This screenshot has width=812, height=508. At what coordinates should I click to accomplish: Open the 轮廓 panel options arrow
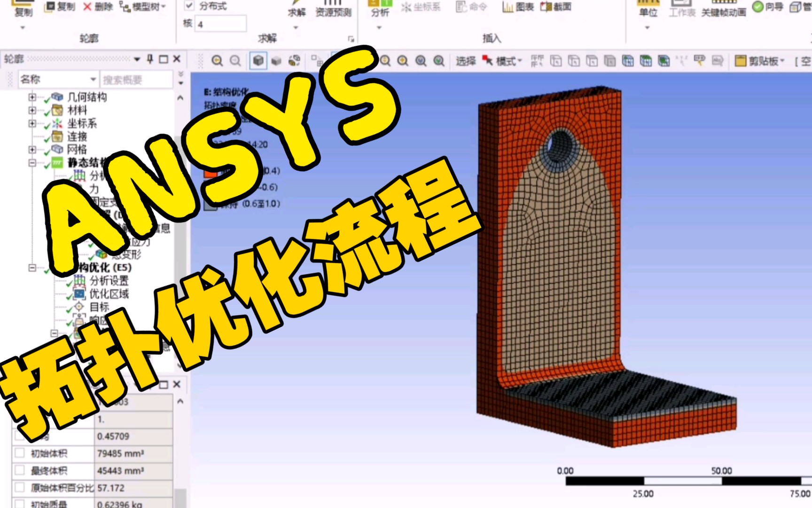point(137,59)
